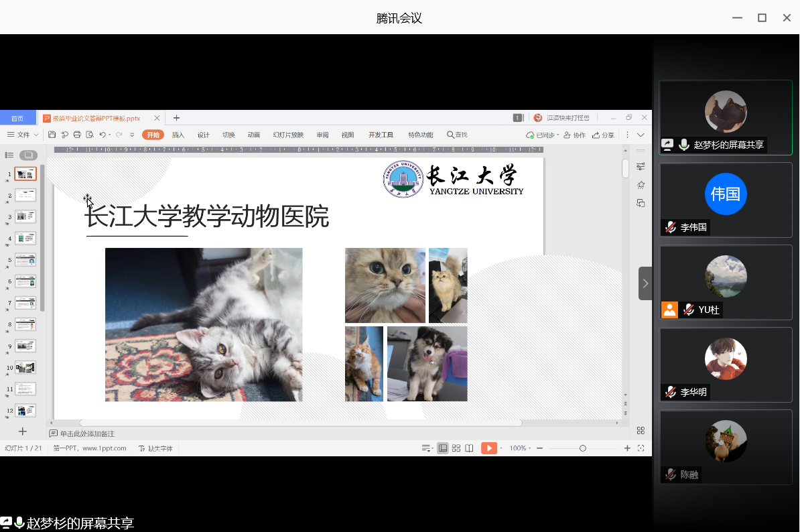Switch to slide sorter grid view
Viewport: 800px width, 532px height.
(x=456, y=448)
